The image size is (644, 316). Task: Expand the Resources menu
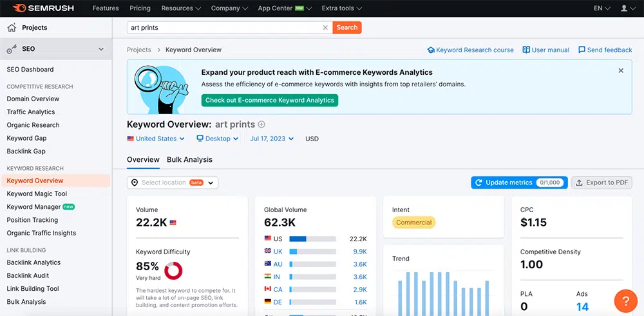point(181,8)
